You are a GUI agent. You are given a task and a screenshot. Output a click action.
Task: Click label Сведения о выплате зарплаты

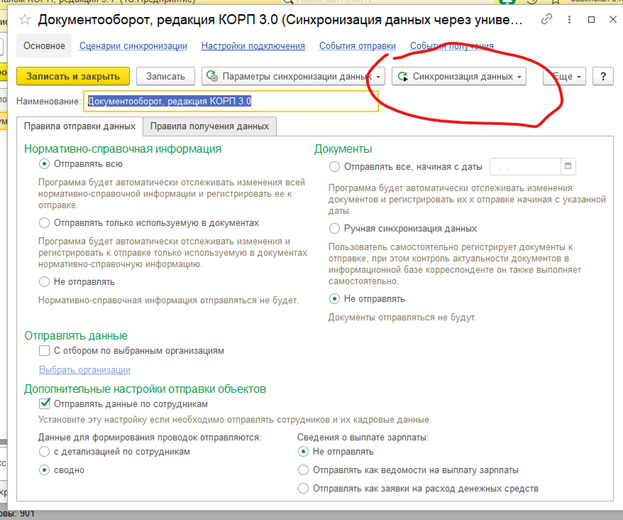[363, 437]
